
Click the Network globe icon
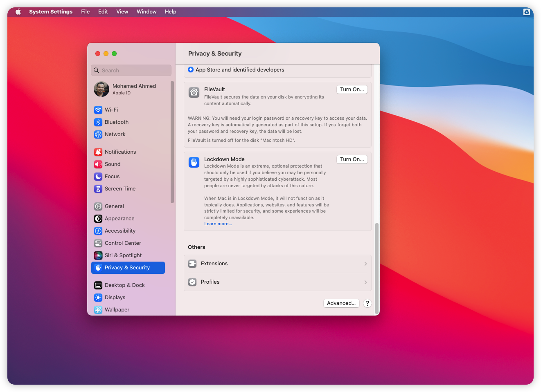98,134
